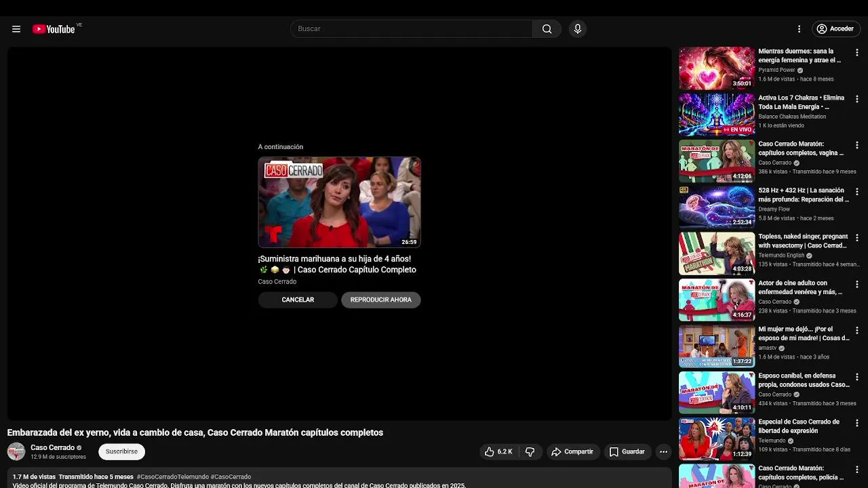Open 'Mientras duermes' video thumbnail

tap(717, 68)
